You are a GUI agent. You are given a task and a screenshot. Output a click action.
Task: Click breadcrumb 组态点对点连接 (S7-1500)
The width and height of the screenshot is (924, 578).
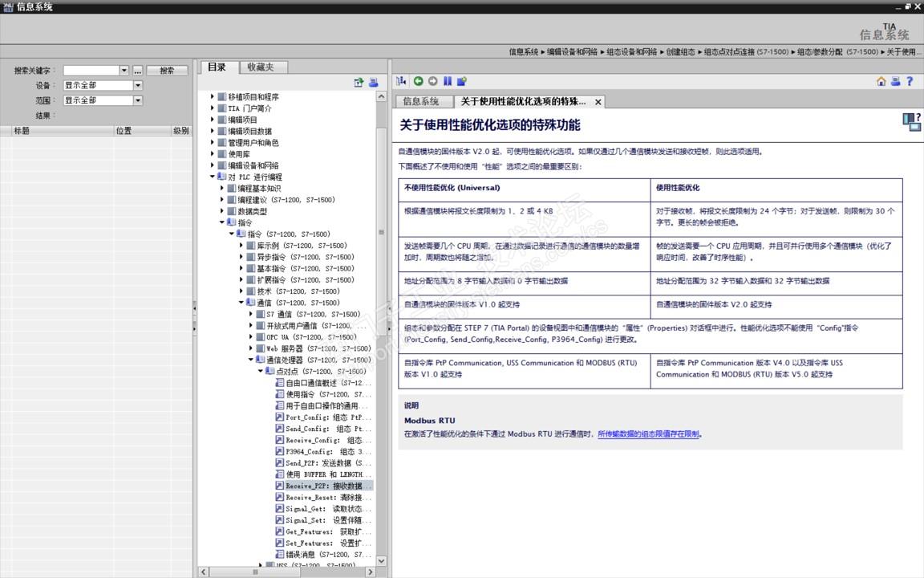(746, 52)
